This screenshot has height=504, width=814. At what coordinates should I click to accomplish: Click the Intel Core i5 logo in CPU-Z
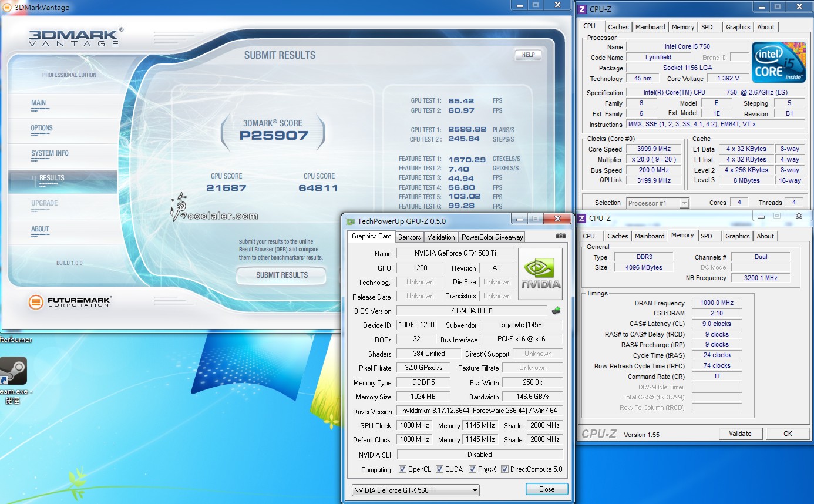[x=779, y=61]
